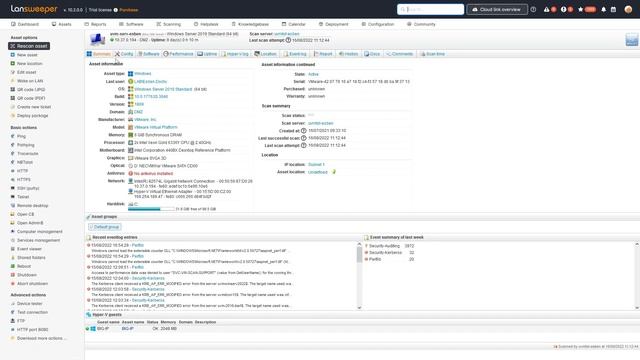Select New asset in Asset options
640x360 pixels.
point(27,55)
